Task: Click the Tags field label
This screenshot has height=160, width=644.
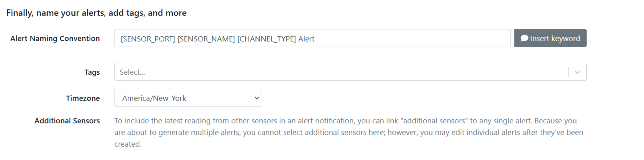Action: [92, 72]
